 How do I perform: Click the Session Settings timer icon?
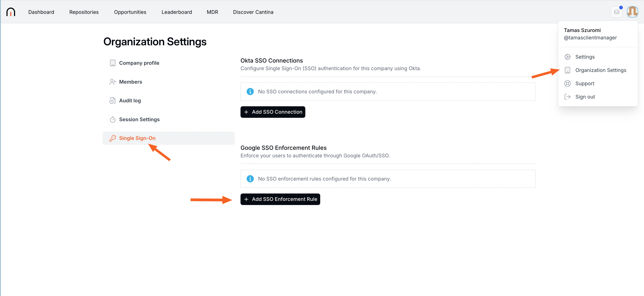(113, 119)
